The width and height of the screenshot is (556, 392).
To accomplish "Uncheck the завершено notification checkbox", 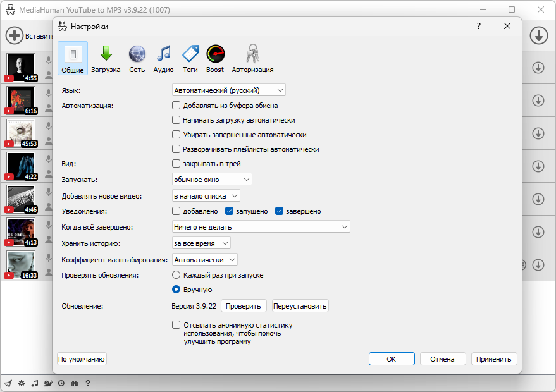I will pyautogui.click(x=279, y=211).
